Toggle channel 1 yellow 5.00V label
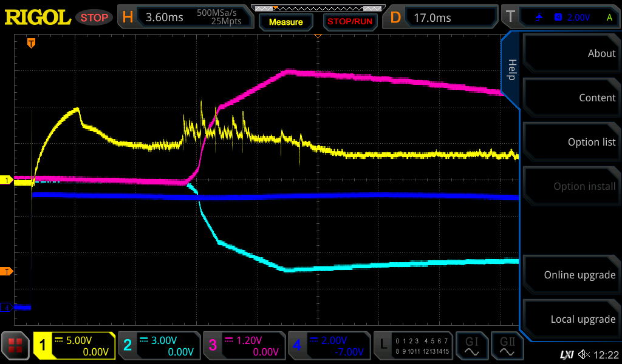Image resolution: width=622 pixels, height=364 pixels. 74,346
